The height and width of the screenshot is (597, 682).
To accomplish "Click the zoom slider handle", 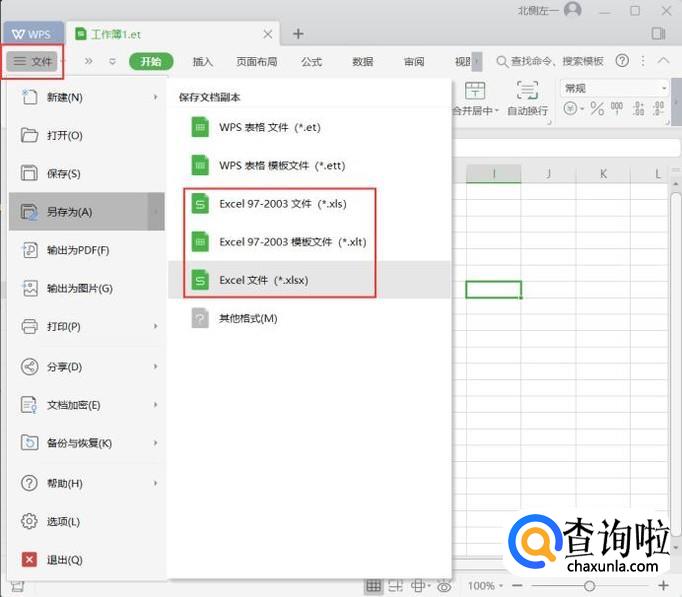I will point(589,585).
